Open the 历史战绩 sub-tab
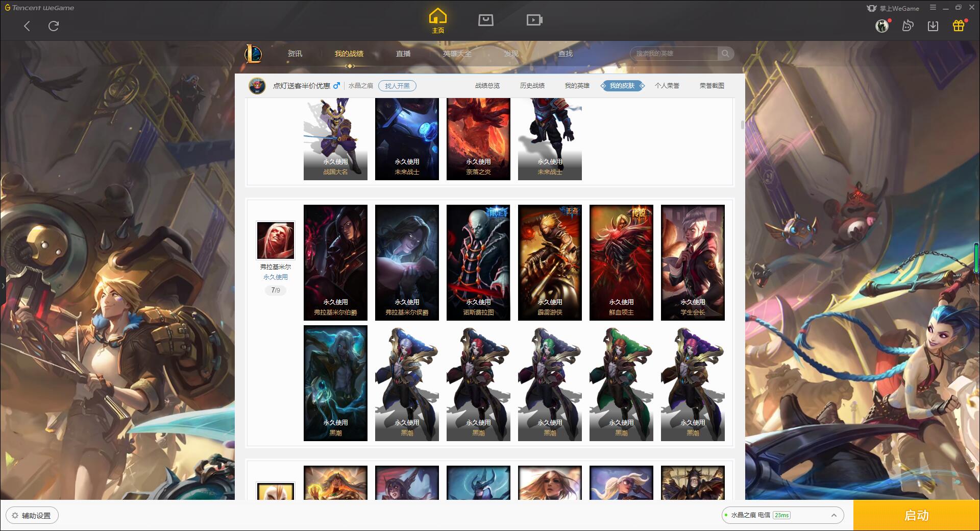This screenshot has height=531, width=980. tap(532, 86)
